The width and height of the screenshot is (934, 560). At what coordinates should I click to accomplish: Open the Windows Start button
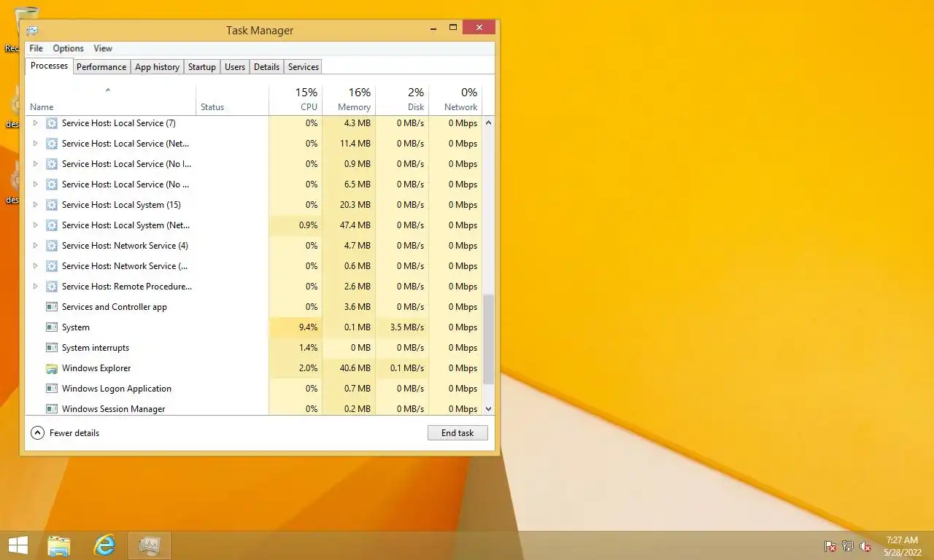point(18,545)
